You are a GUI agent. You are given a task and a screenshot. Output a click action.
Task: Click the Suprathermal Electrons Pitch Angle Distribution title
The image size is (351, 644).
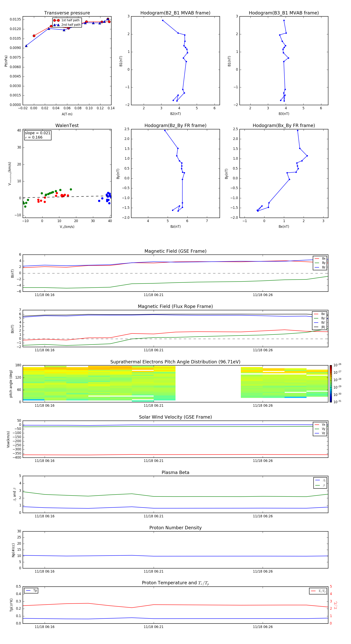(x=175, y=362)
